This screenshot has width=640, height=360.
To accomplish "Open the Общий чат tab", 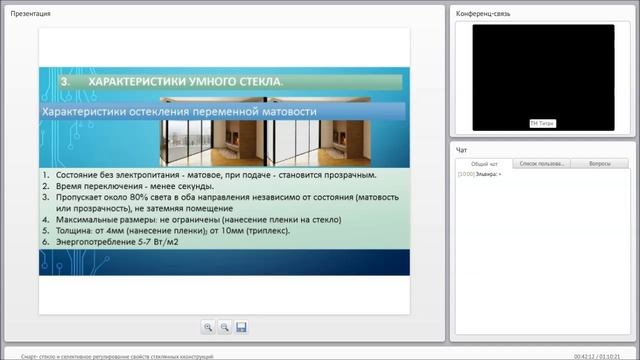I will (x=484, y=164).
